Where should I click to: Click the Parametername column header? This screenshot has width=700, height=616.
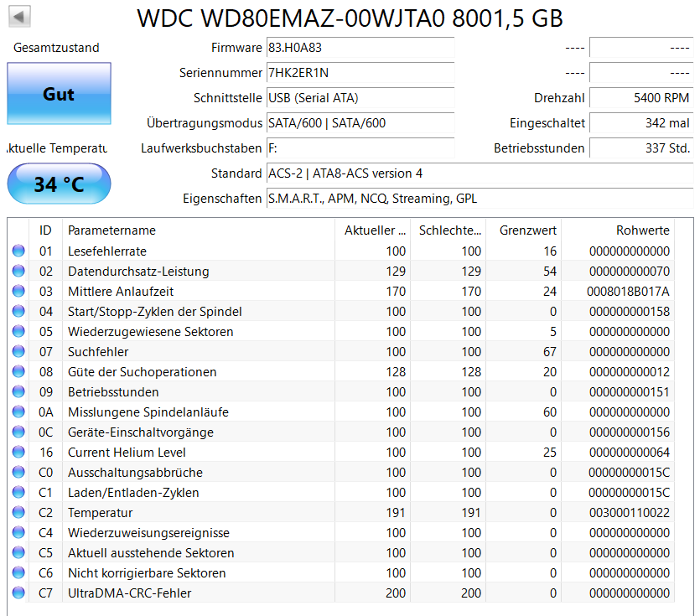click(199, 230)
